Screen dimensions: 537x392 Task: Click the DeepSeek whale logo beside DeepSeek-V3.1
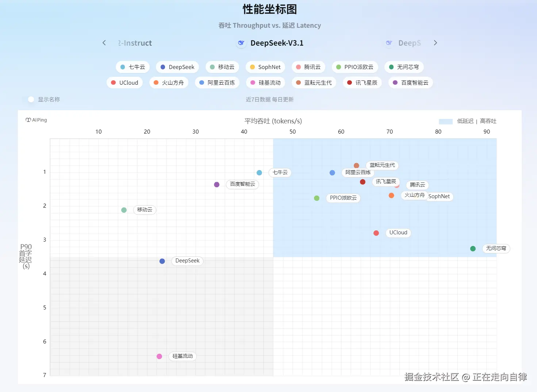241,43
